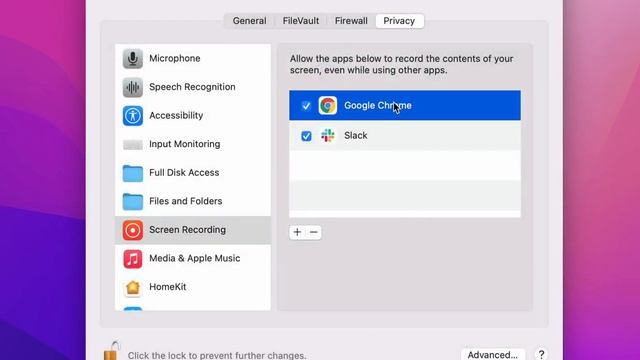Select Speech Recognition text in sidebar

192,87
